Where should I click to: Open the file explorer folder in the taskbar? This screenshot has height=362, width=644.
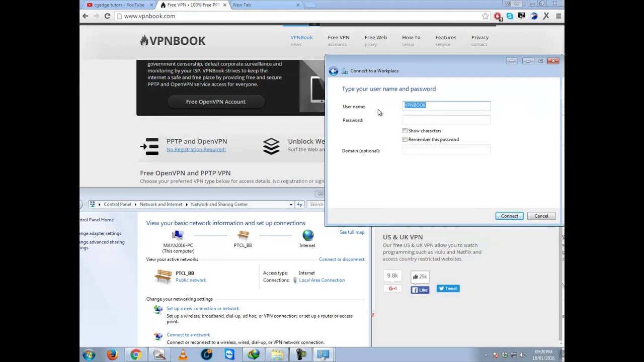tap(277, 354)
